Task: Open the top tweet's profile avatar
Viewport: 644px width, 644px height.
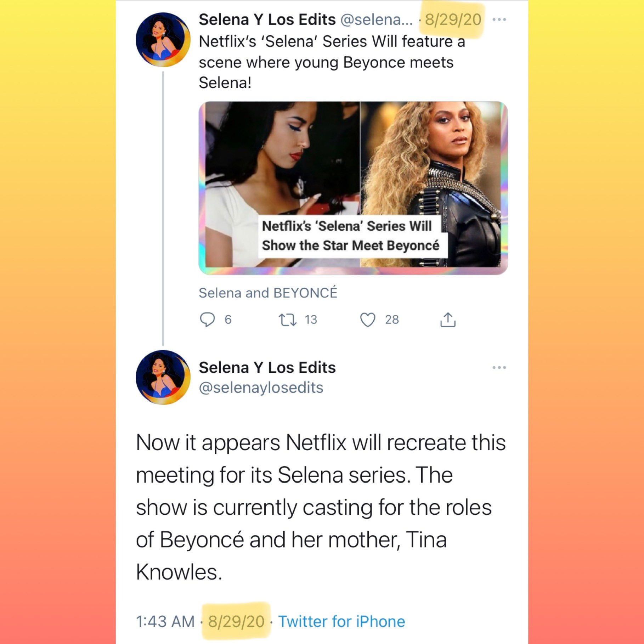Action: point(163,40)
